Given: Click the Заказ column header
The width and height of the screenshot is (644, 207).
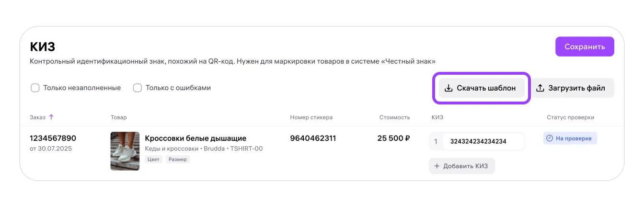Looking at the screenshot, I should coord(37,117).
